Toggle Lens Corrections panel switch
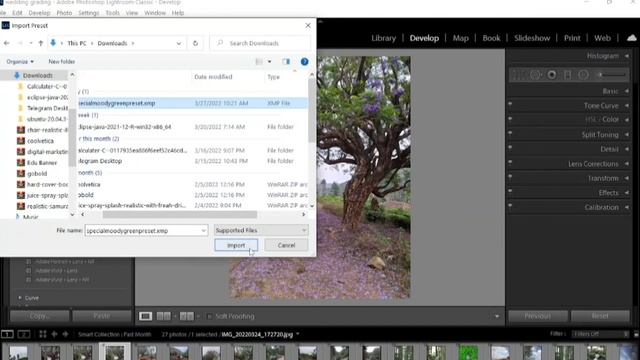Image resolution: width=640 pixels, height=360 pixels. click(510, 162)
